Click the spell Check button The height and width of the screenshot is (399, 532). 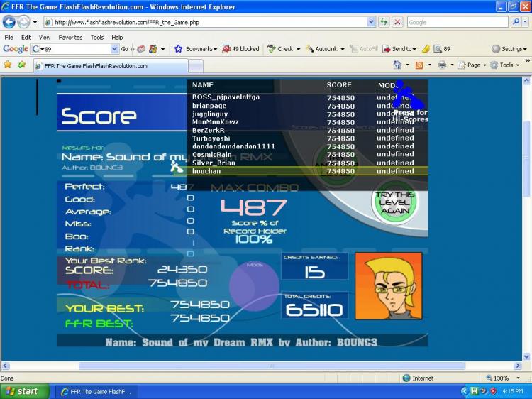[280, 49]
